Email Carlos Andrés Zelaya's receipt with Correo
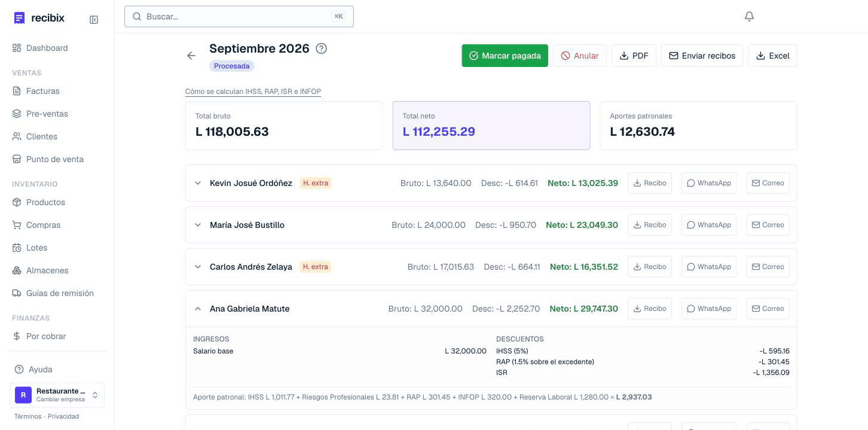Viewport: 868px width, 430px height. coord(768,267)
